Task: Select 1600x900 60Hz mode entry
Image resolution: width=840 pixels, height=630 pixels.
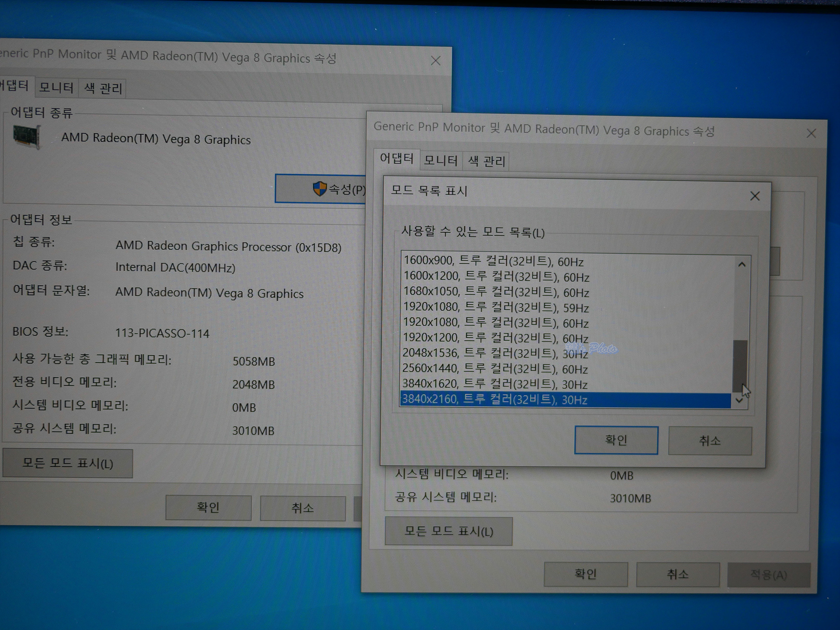Action: tap(493, 261)
